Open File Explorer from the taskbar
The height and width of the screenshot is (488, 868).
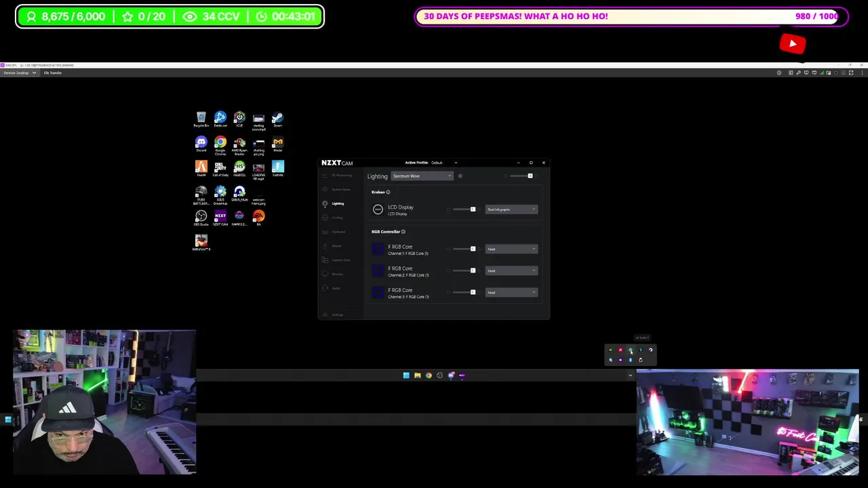(x=417, y=375)
